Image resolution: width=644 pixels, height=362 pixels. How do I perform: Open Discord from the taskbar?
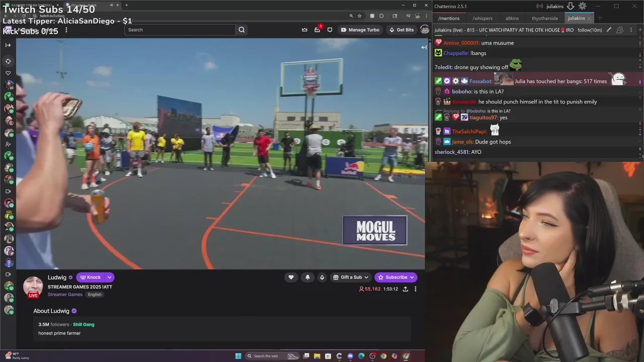click(350, 356)
